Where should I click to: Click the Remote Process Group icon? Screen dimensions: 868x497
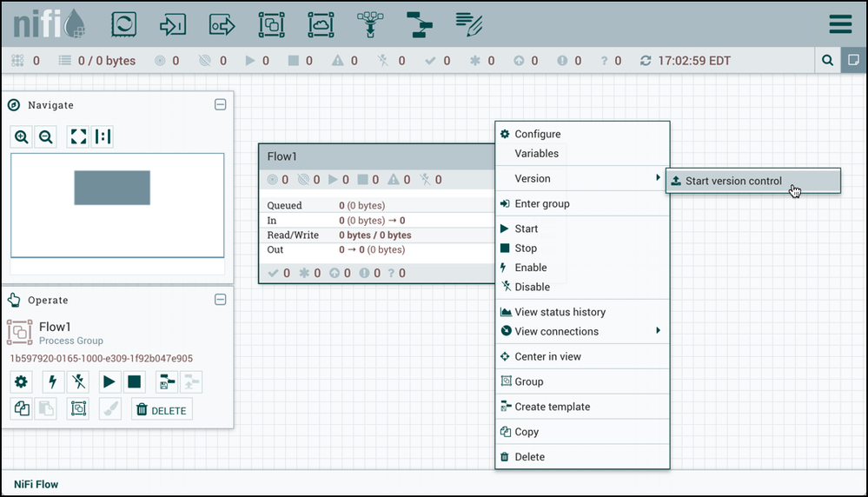321,24
